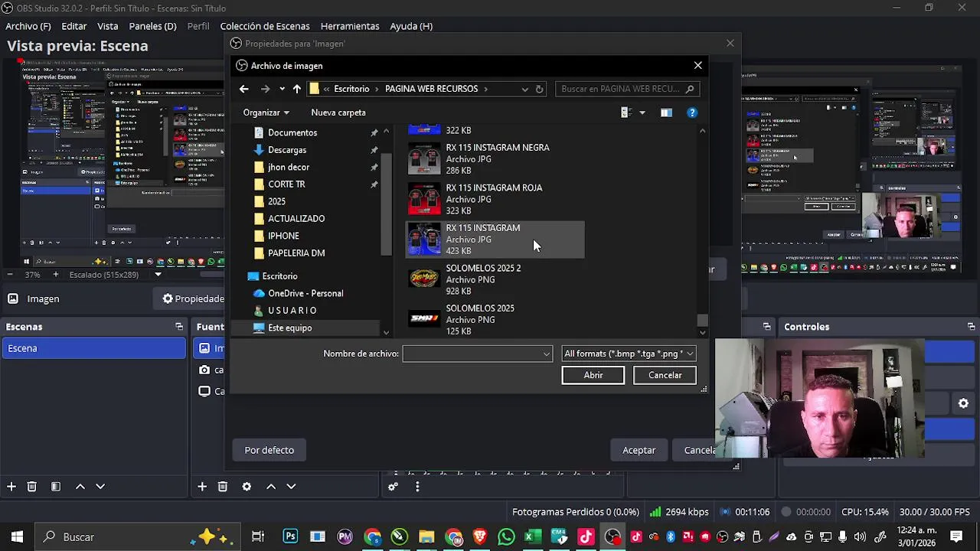Open view options dropdown arrow
The image size is (980, 551).
tap(642, 112)
